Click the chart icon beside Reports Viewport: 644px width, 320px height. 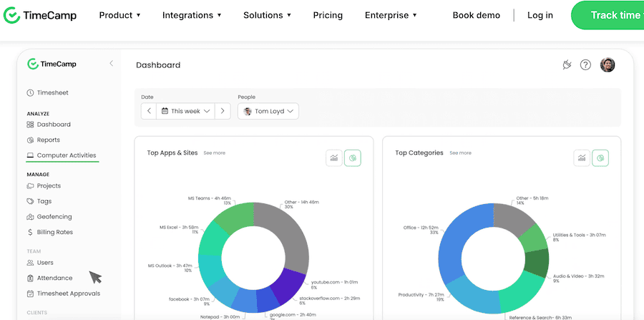coord(30,140)
